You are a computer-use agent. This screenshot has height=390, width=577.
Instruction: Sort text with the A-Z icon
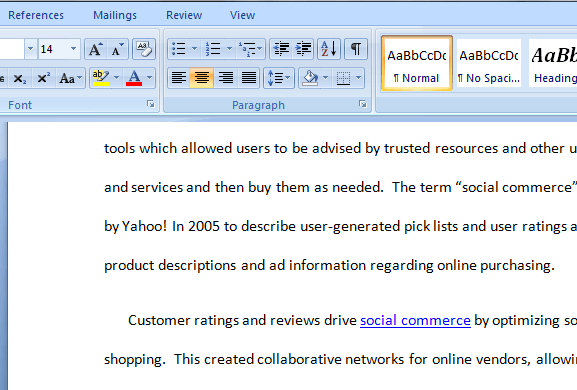click(x=329, y=49)
